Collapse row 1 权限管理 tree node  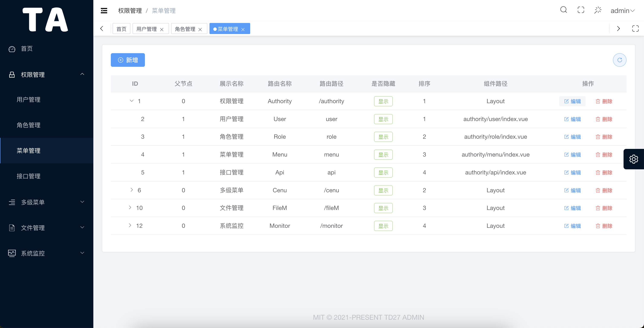point(131,101)
